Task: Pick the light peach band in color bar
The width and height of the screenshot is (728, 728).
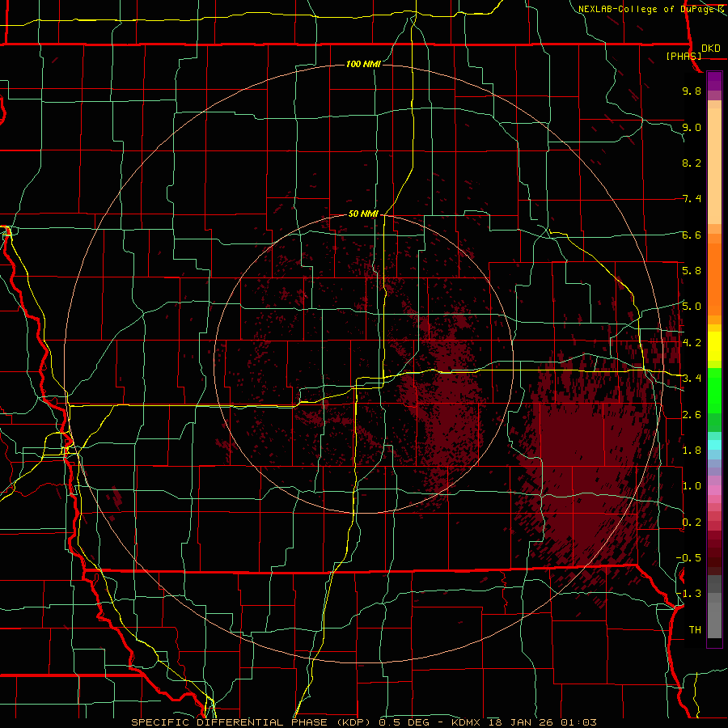Action: pyautogui.click(x=714, y=166)
